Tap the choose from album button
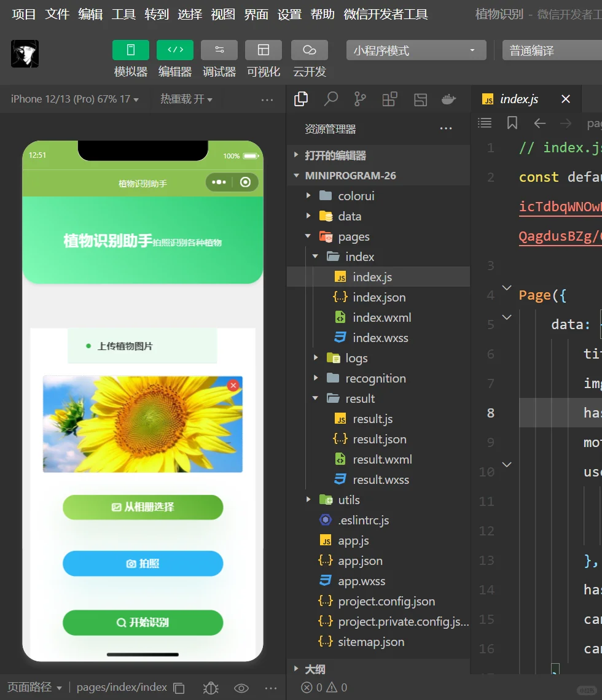 [143, 507]
